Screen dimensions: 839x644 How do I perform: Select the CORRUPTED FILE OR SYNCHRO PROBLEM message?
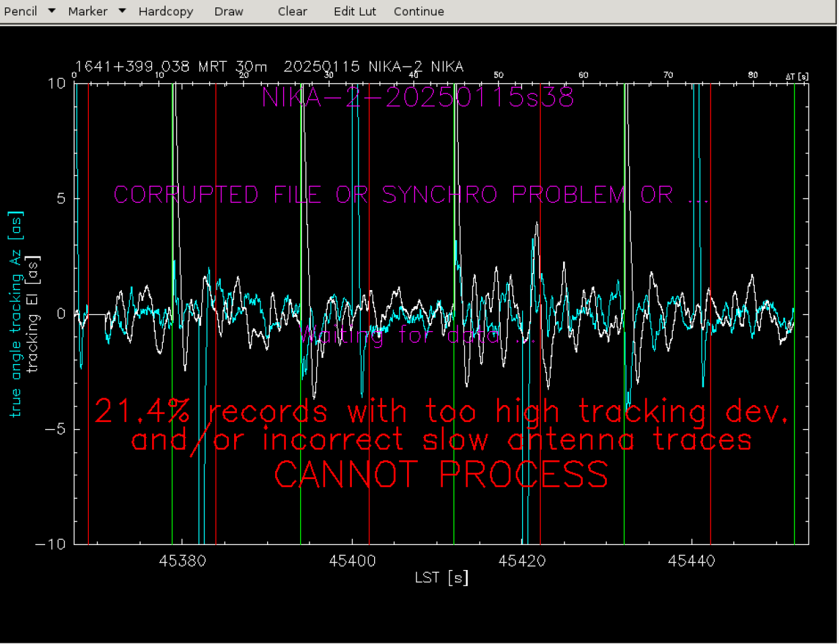tap(410, 194)
